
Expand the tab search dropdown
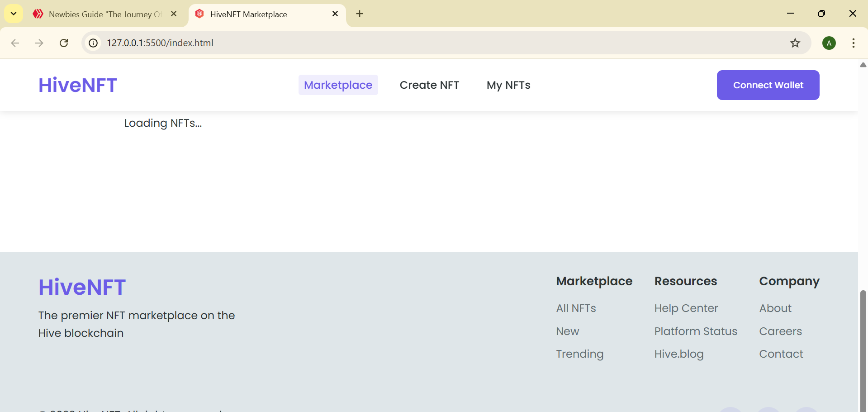pos(14,14)
